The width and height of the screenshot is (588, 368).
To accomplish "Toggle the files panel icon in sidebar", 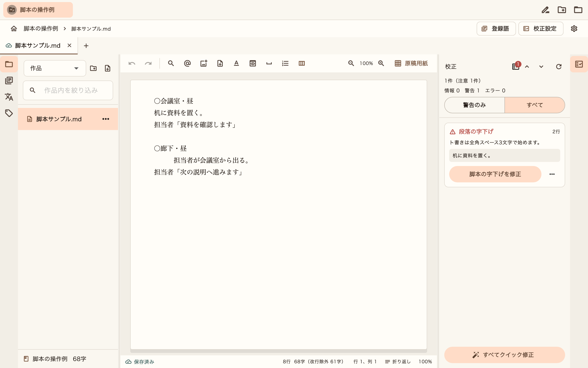I will tap(9, 64).
